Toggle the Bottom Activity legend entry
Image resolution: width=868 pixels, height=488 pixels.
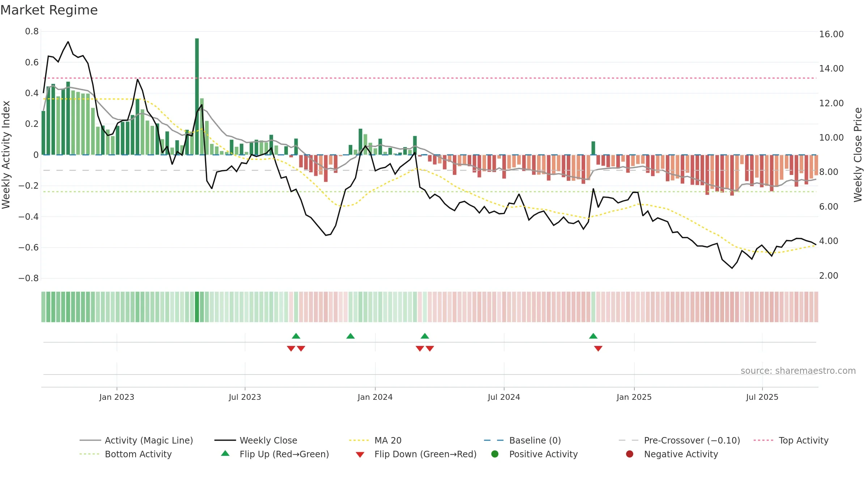tap(125, 454)
